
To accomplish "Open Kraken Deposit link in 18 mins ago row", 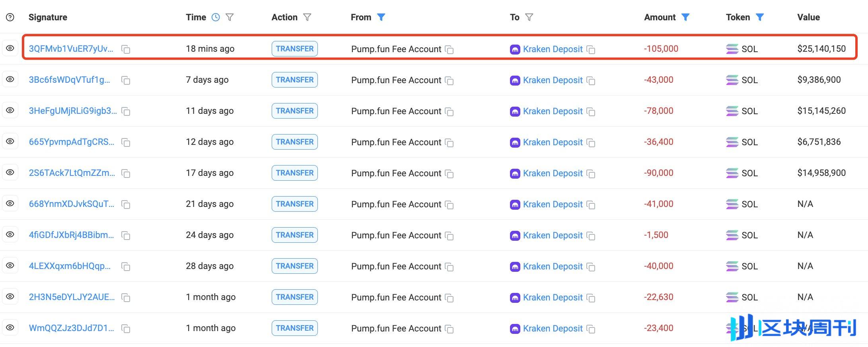I will tap(553, 49).
